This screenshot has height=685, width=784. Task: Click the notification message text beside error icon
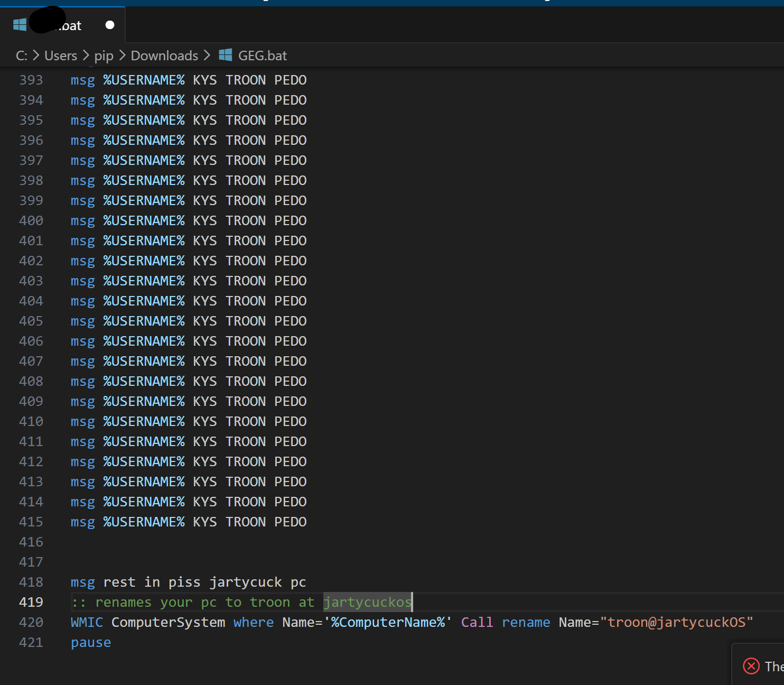coord(773,666)
